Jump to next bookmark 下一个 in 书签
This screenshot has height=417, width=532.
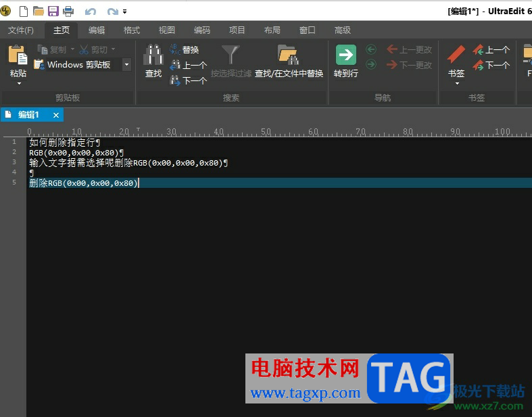pyautogui.click(x=491, y=65)
